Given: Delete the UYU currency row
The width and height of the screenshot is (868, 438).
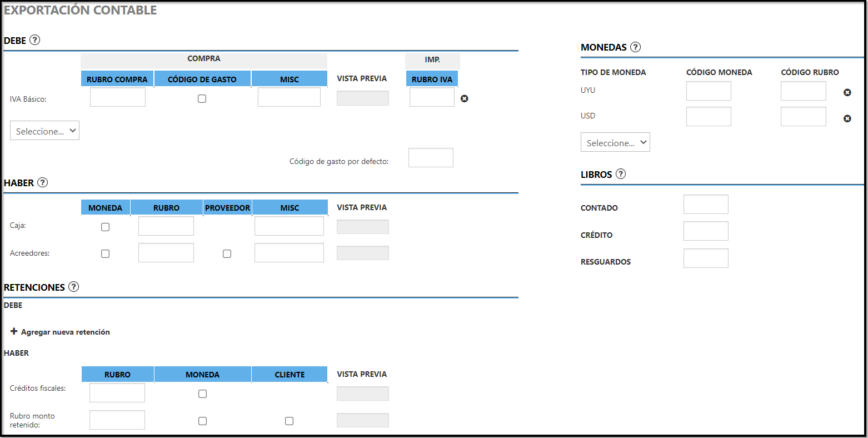Looking at the screenshot, I should coord(847,92).
